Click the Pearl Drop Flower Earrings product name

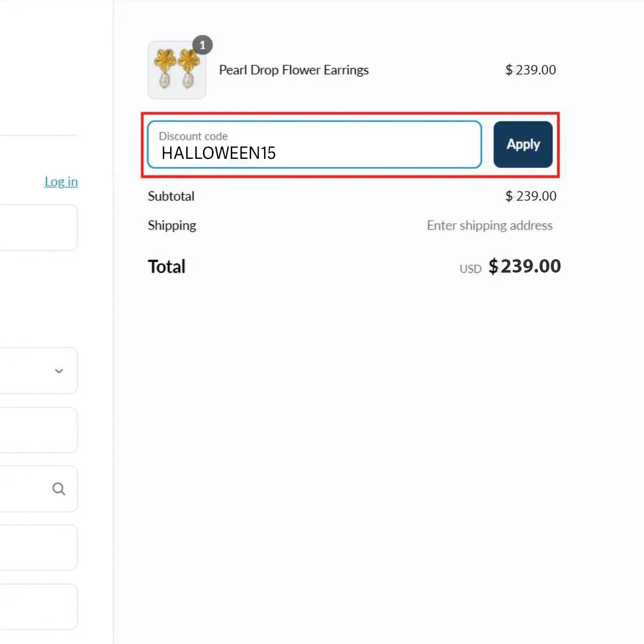pos(294,70)
